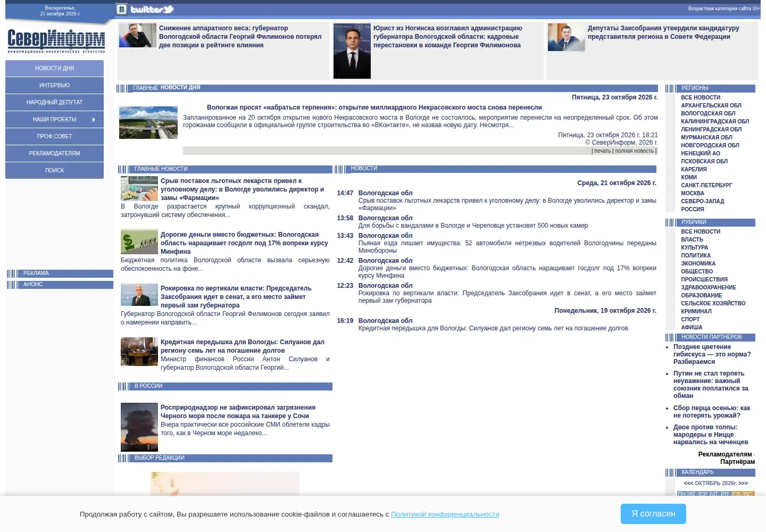Go to next month in calendar
The image size is (766, 532).
743,484
